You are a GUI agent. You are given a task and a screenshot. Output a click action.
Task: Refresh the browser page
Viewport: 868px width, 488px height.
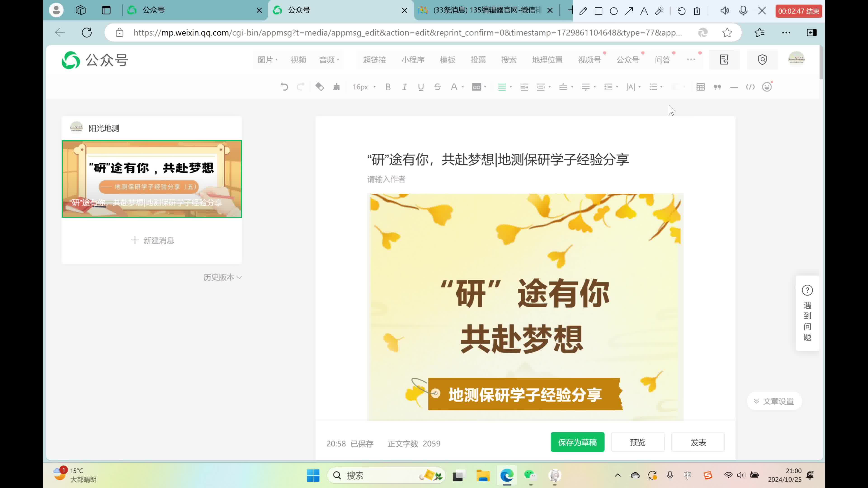tap(87, 33)
